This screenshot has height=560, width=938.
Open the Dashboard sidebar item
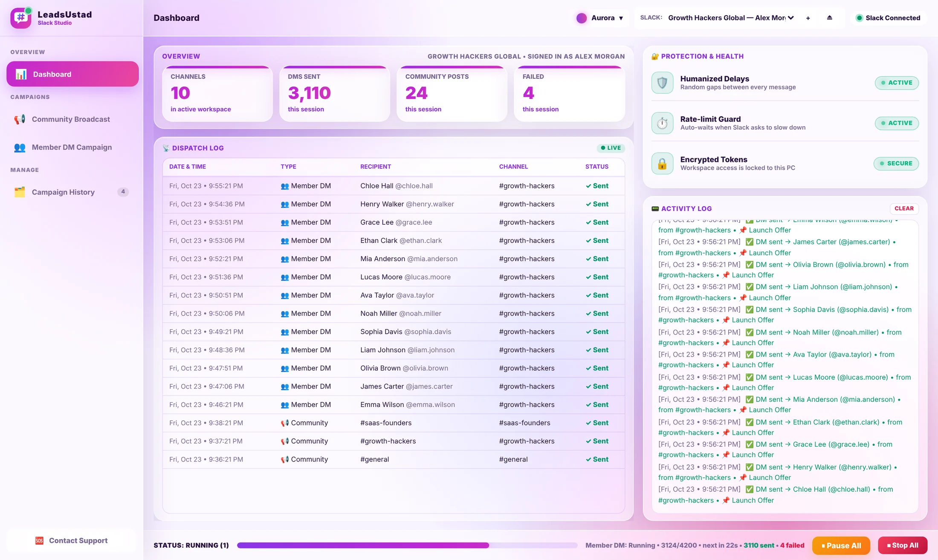[72, 74]
